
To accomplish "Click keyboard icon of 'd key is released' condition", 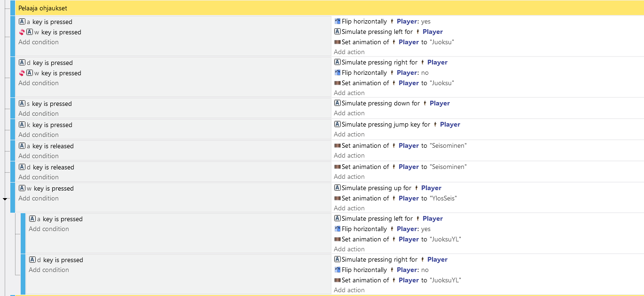I will pos(22,167).
